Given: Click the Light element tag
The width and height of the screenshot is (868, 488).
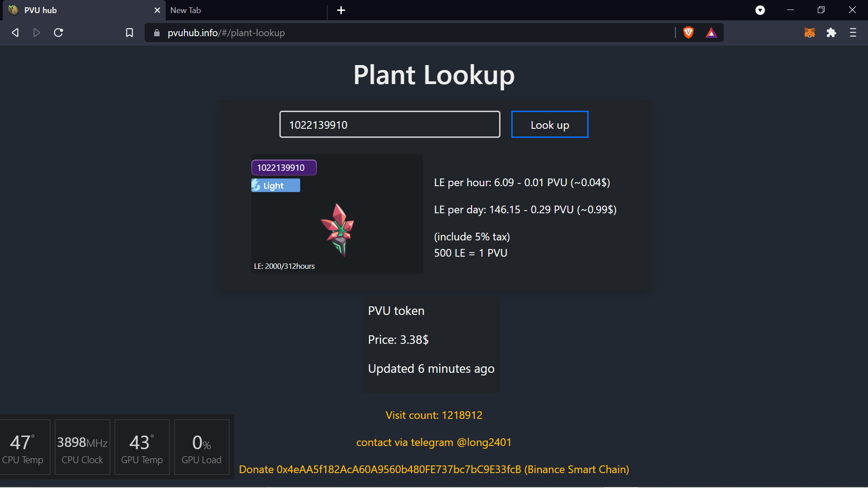Looking at the screenshot, I should click(276, 185).
